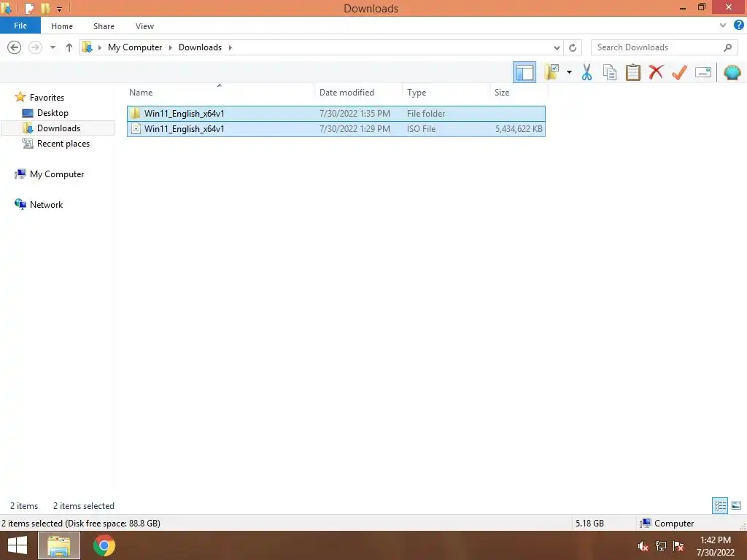Switch to the Home ribbon tab
Screen dimensions: 747x560
point(62,26)
